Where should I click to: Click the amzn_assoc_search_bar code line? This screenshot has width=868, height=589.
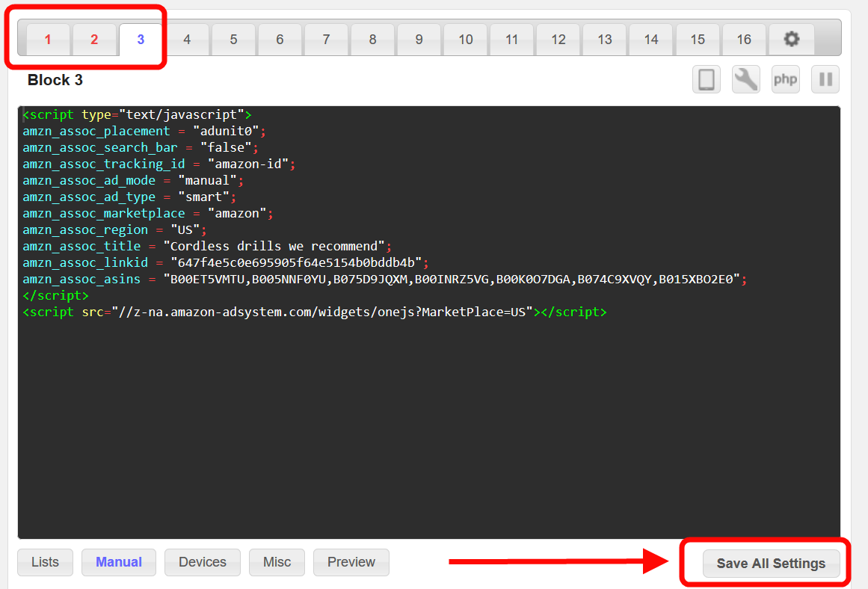[x=140, y=148]
